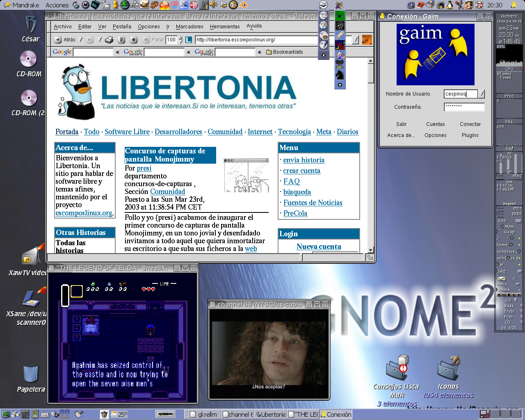
Task: Open the Editar menu in Galeon
Action: coord(85,27)
